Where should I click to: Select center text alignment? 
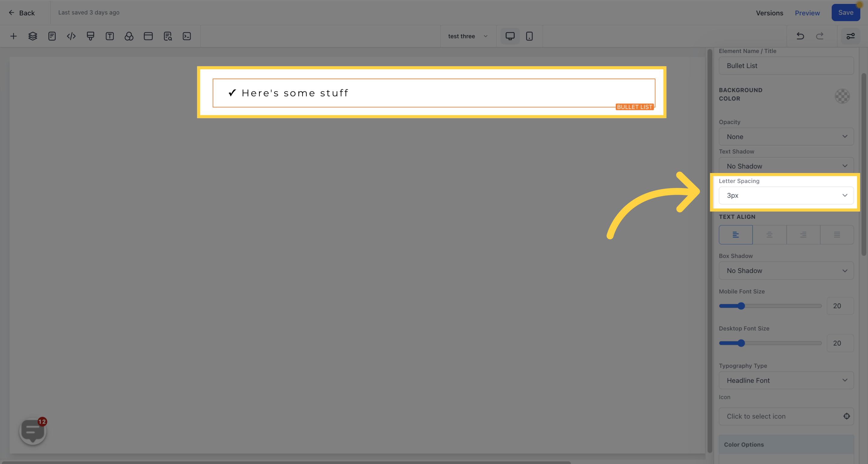[769, 235]
